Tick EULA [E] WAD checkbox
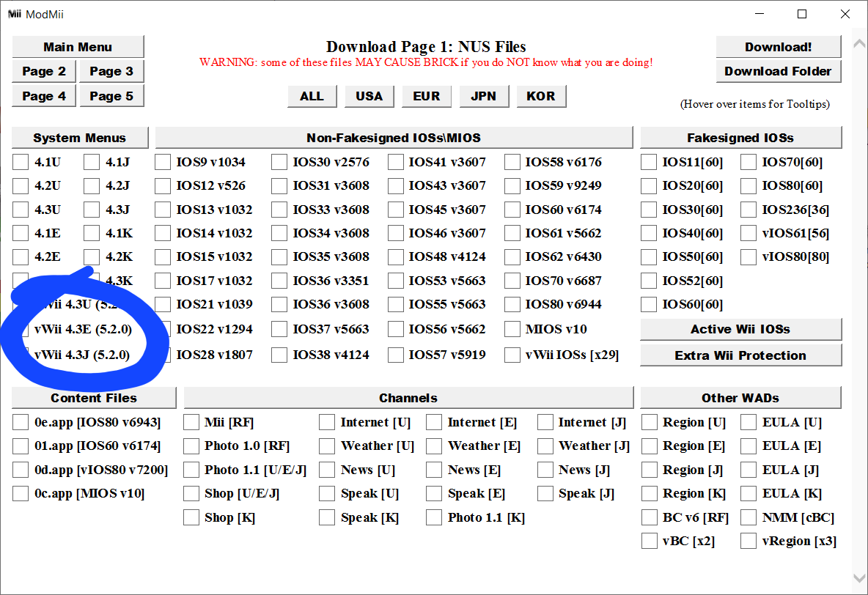Image resolution: width=868 pixels, height=595 pixels. coord(749,446)
